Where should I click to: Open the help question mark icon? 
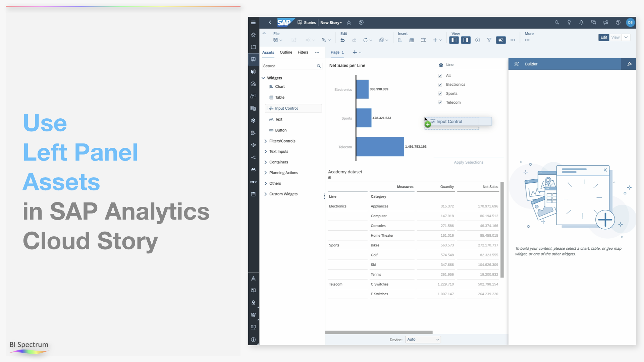(618, 22)
